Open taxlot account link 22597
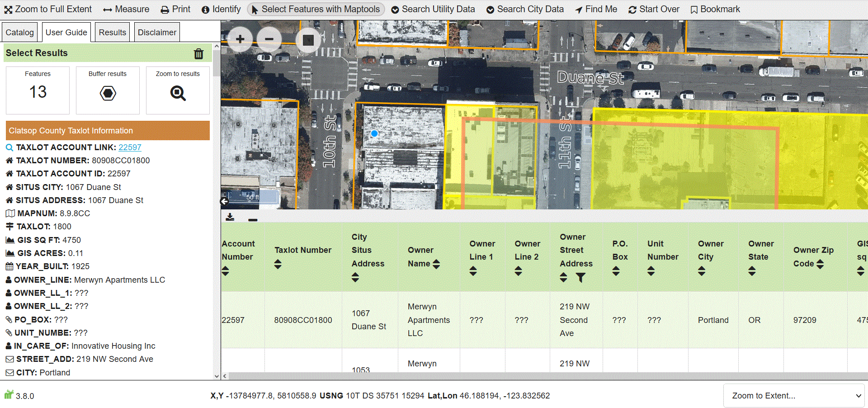The width and height of the screenshot is (868, 408). pos(130,147)
